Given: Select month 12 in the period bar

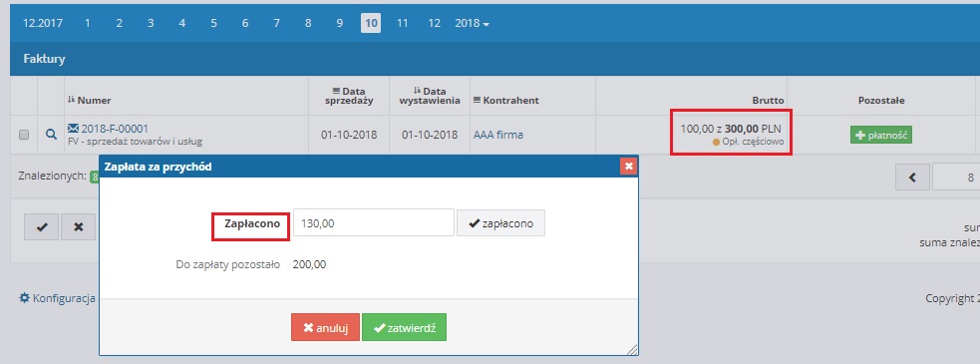Looking at the screenshot, I should click(x=434, y=23).
